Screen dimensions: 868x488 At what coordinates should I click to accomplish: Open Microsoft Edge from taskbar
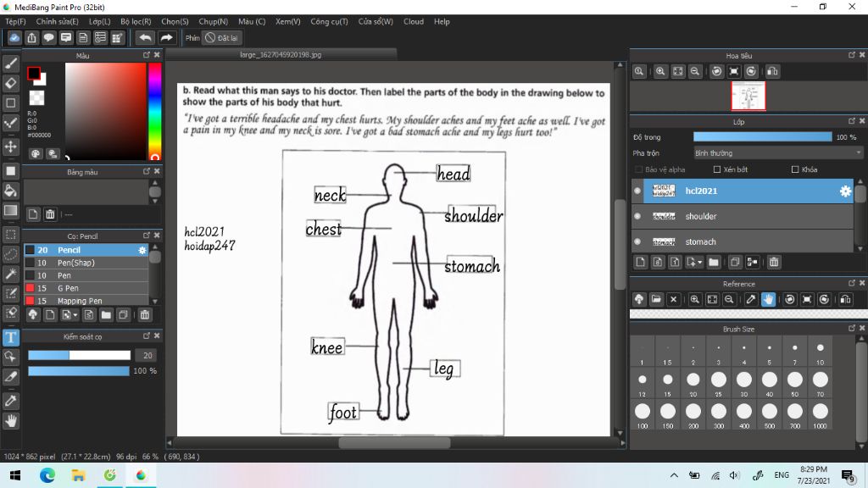[x=47, y=475]
